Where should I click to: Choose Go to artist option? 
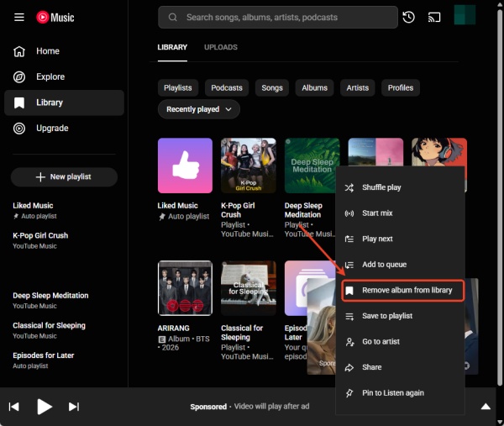400,342
